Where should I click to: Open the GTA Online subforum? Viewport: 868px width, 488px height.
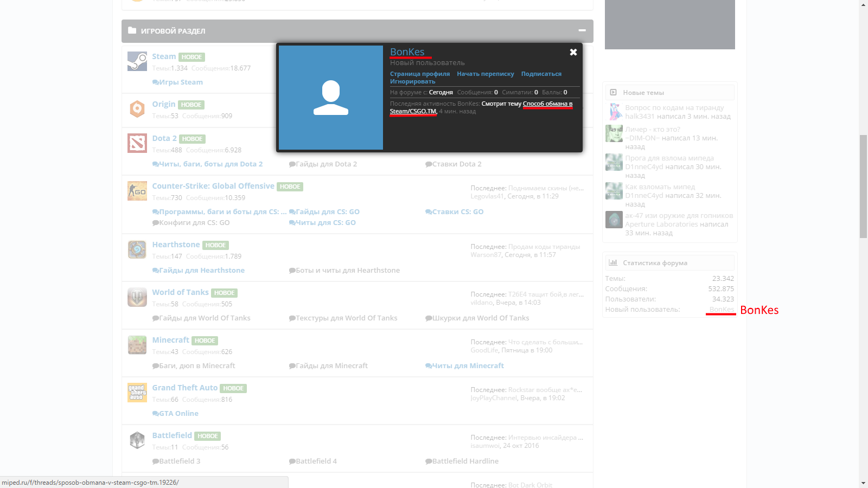178,414
